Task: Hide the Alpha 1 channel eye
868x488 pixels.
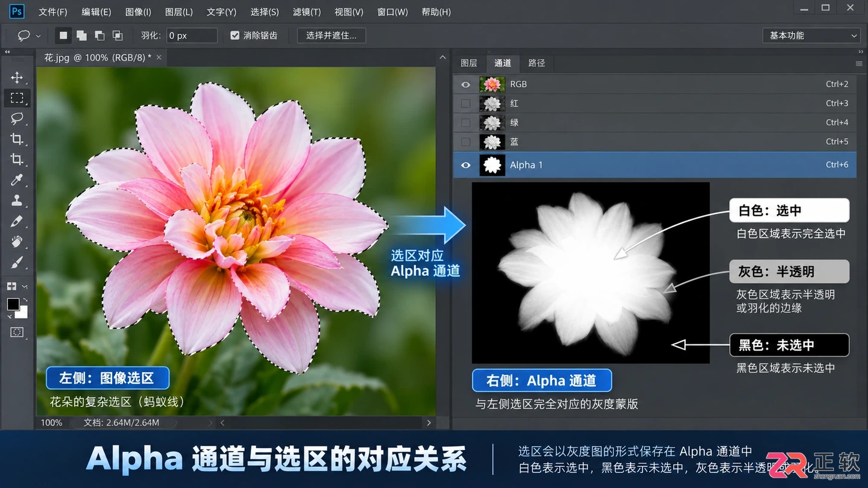Action: 465,165
